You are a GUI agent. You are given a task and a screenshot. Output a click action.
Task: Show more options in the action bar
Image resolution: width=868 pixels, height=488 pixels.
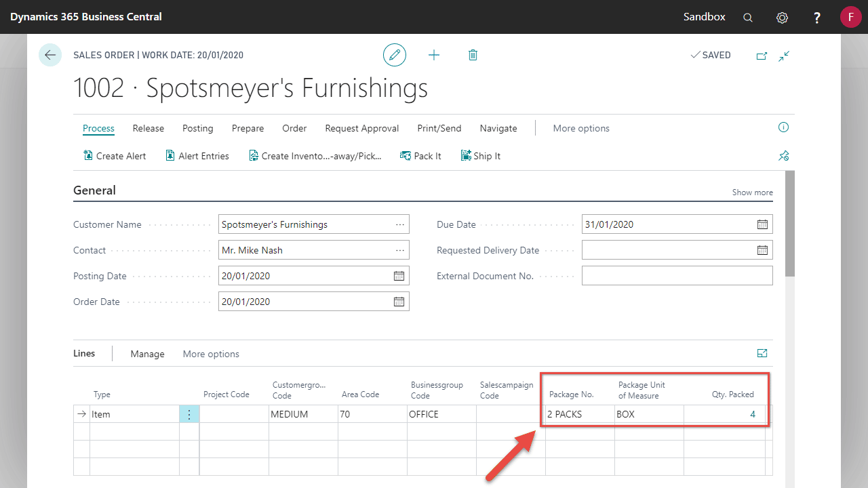pyautogui.click(x=581, y=128)
